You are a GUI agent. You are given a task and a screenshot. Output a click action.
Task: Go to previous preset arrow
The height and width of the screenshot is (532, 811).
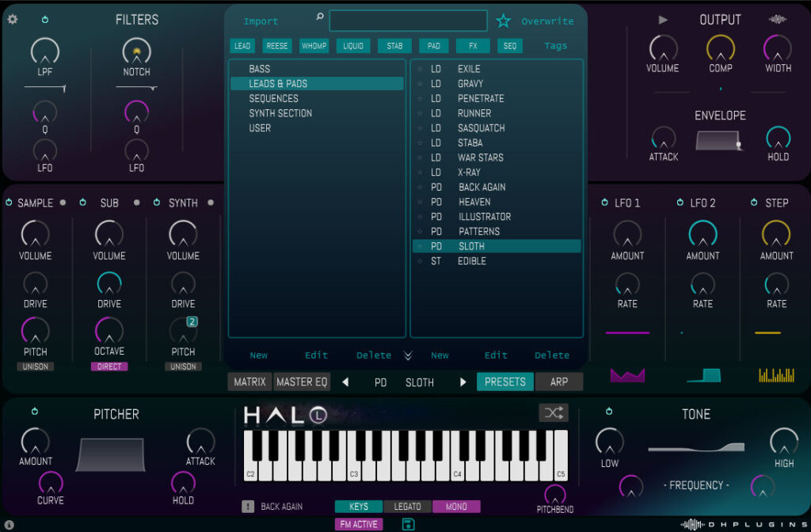[x=345, y=382]
